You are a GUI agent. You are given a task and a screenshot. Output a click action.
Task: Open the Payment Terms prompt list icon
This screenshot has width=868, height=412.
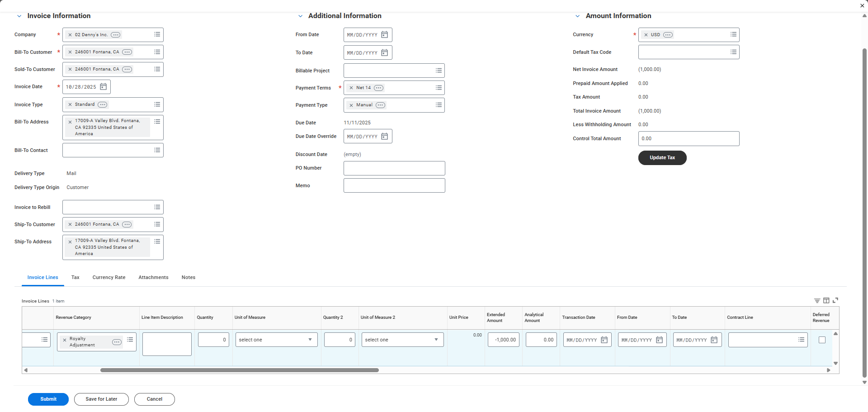click(439, 88)
